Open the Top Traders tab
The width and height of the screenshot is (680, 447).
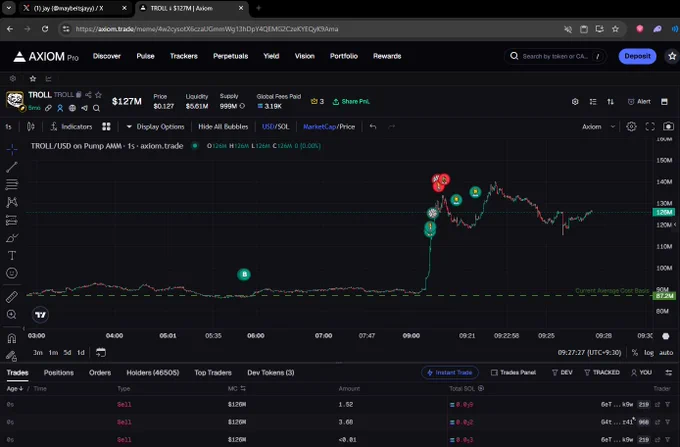(213, 372)
